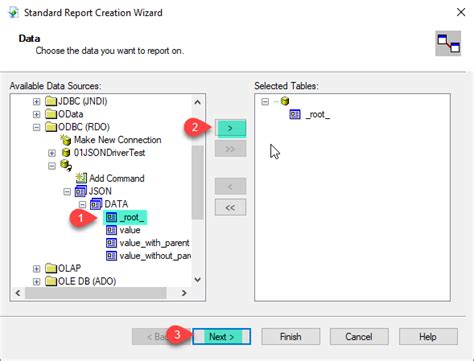The height and width of the screenshot is (361, 474).
Task: Click the DATA schema icon
Action: [x=96, y=204]
